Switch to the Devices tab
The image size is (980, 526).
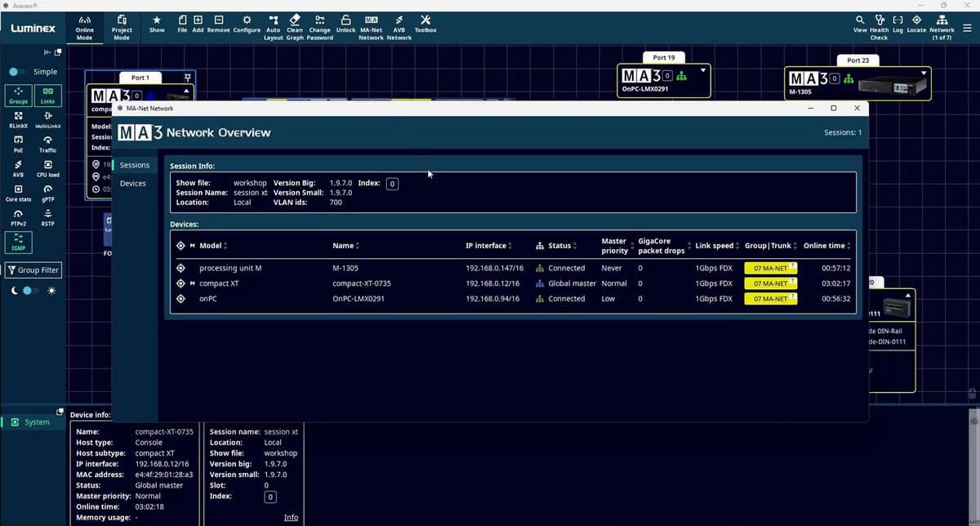pyautogui.click(x=132, y=184)
